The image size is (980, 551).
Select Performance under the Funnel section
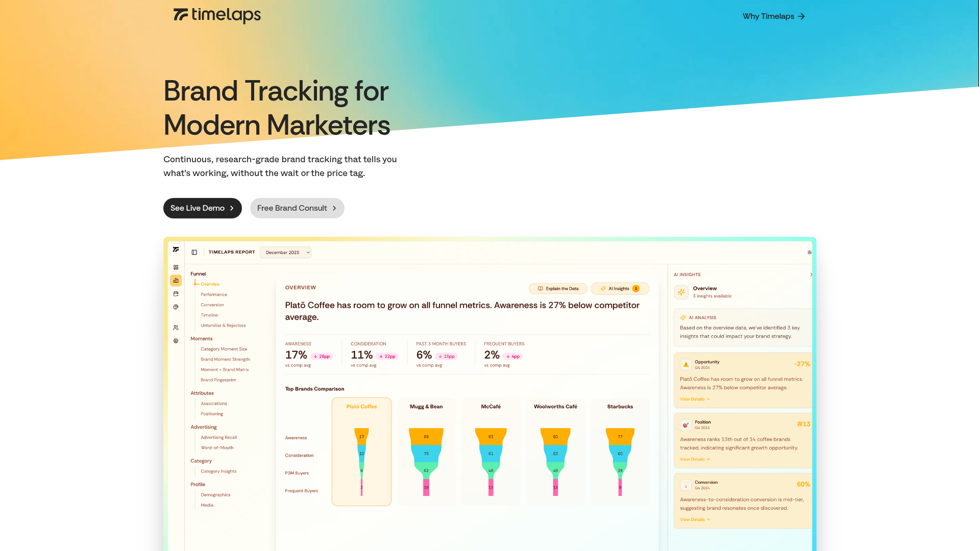pyautogui.click(x=213, y=294)
